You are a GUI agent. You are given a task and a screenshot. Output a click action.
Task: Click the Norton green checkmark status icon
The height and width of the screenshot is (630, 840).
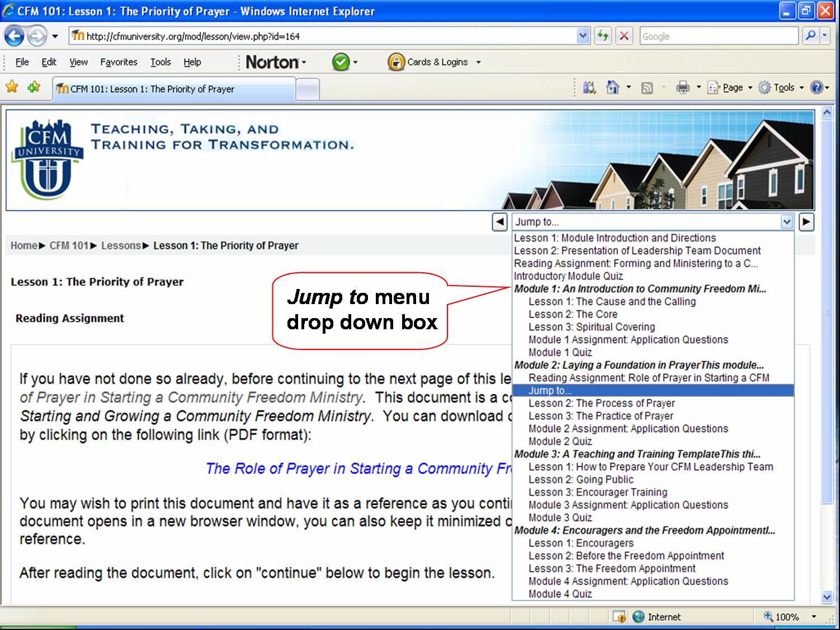tap(341, 62)
